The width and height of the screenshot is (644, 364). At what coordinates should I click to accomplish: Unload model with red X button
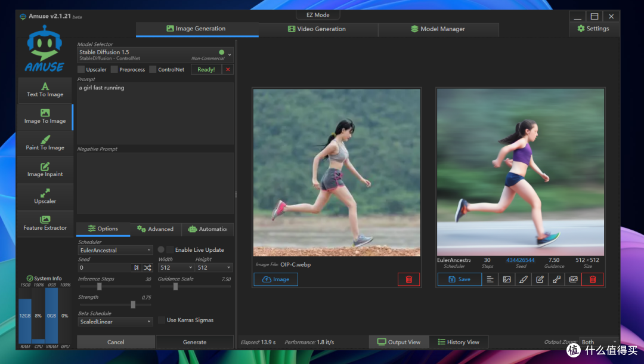(x=228, y=69)
